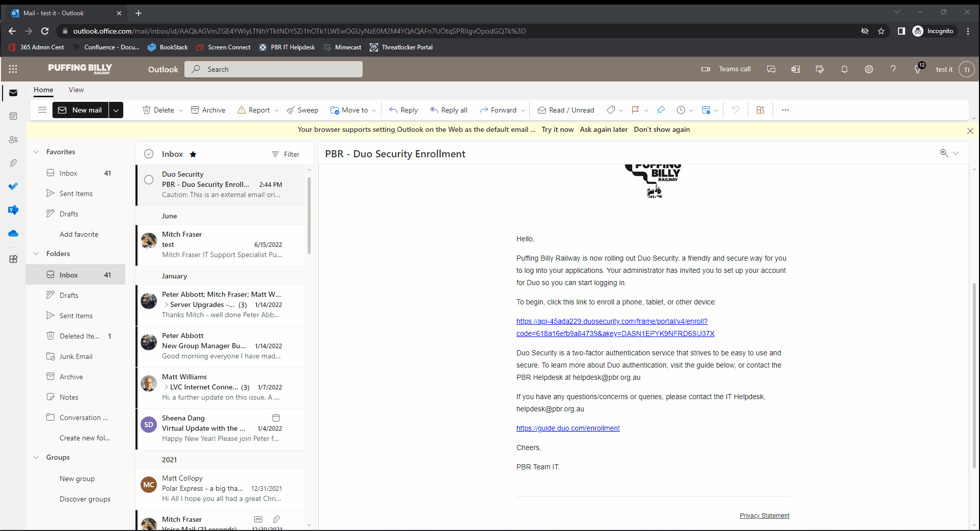The image size is (980, 531).
Task: Open Mitch Fraser test email
Action: pos(221,245)
